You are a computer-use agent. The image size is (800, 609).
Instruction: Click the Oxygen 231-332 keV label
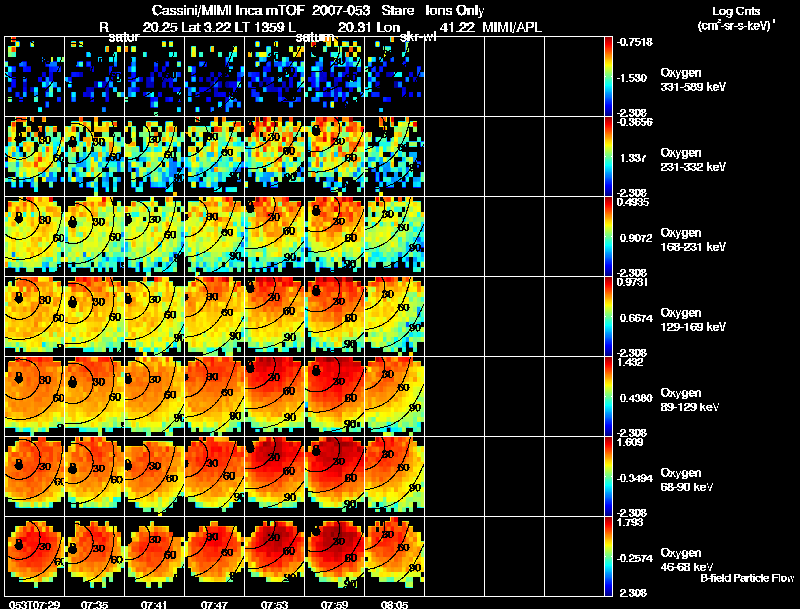[x=692, y=159]
